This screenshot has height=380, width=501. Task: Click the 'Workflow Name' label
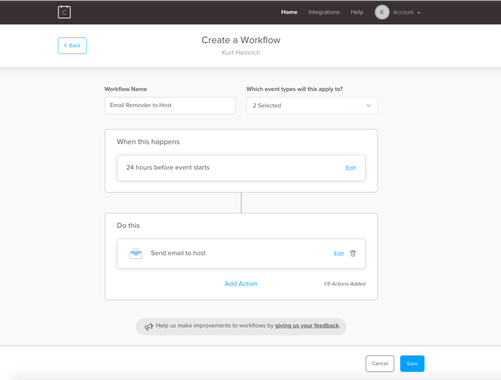pyautogui.click(x=125, y=89)
